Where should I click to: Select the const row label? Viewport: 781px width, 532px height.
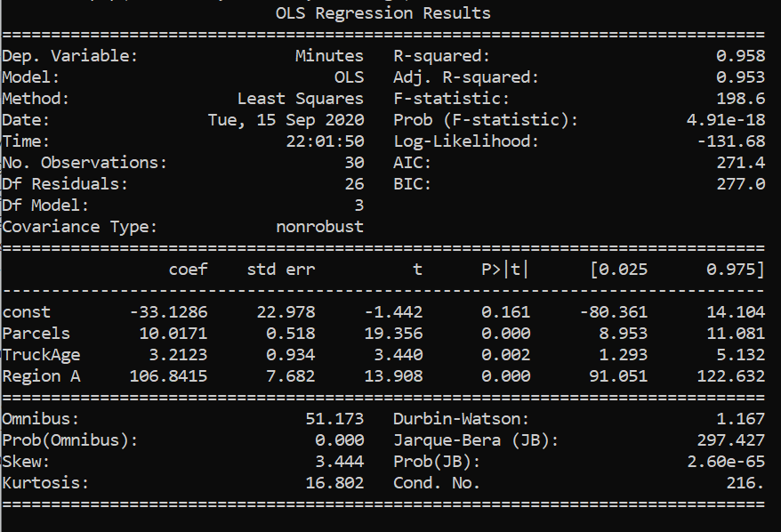pos(27,312)
